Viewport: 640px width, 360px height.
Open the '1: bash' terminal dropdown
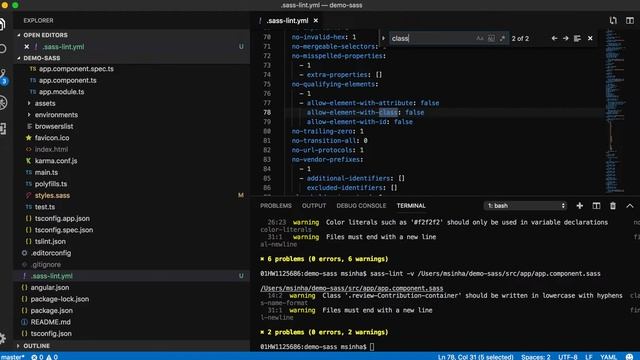tap(525, 206)
